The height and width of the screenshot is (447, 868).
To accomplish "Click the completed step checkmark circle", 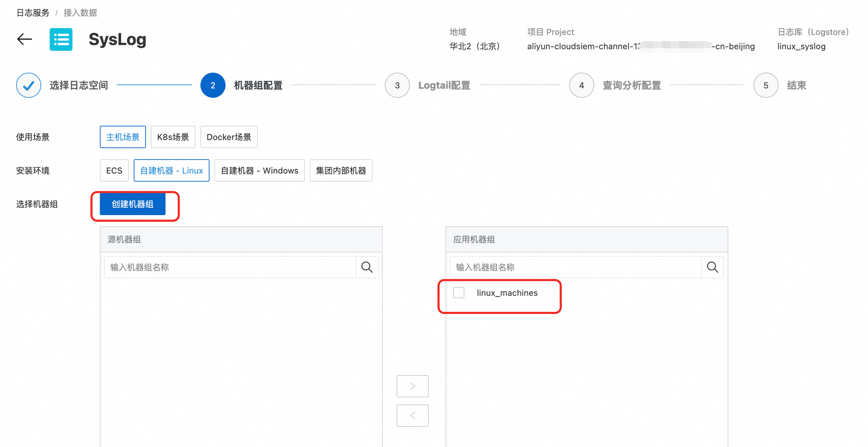I will 29,85.
